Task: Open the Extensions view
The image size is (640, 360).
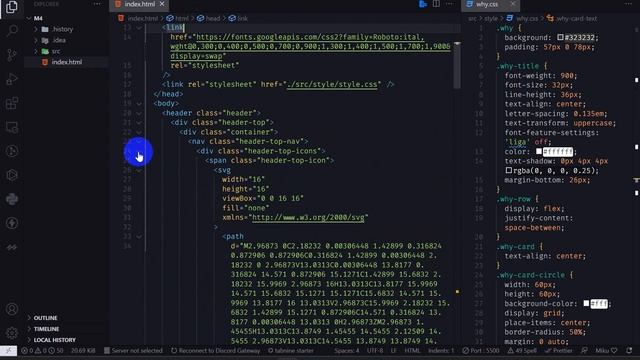Action: [12, 103]
